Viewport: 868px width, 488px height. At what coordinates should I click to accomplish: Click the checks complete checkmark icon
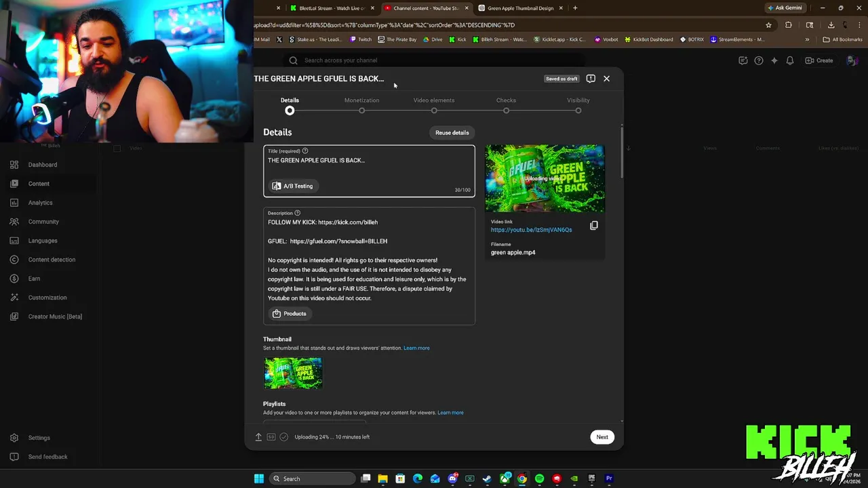click(284, 437)
